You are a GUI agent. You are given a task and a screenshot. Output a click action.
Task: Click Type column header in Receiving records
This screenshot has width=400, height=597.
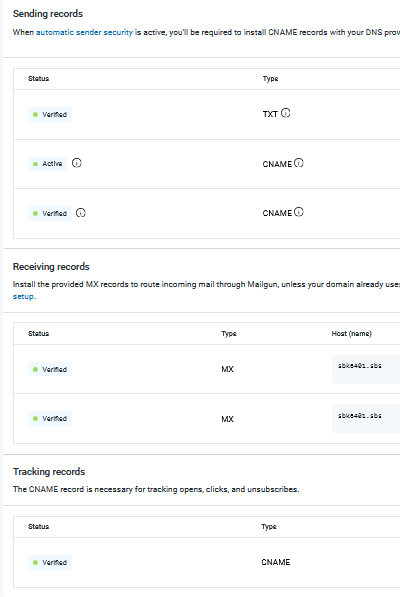click(229, 334)
